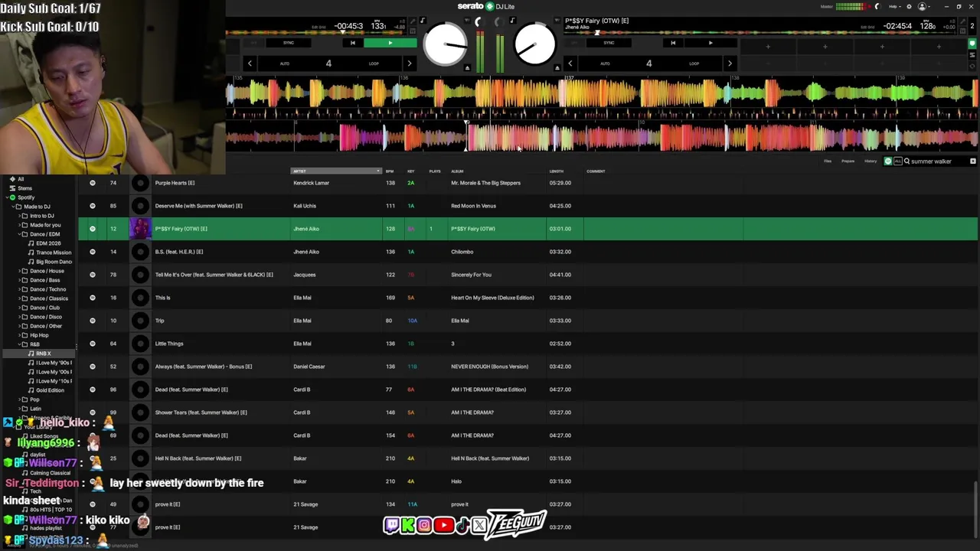The height and width of the screenshot is (551, 980).
Task: Halve the right deck loop length
Action: [x=570, y=64]
